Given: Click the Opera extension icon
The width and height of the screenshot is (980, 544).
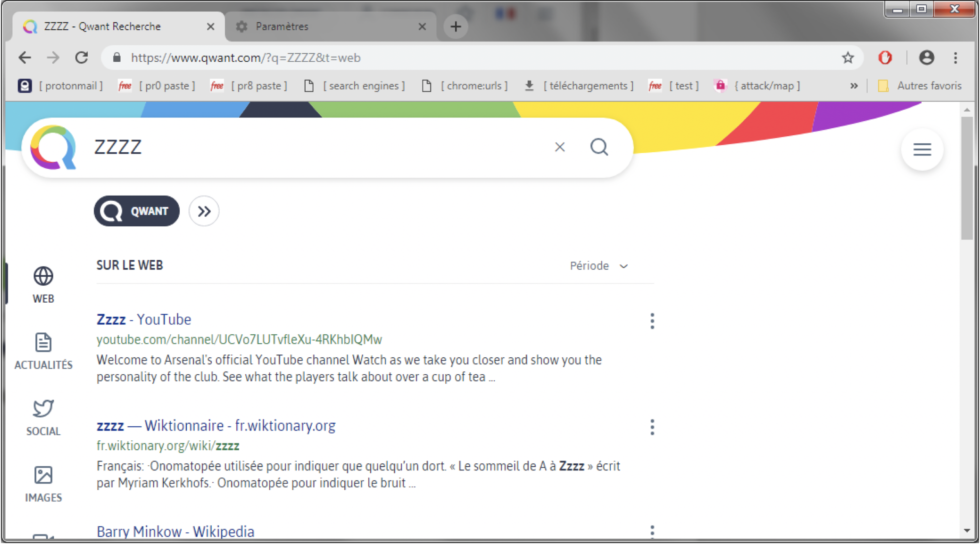Looking at the screenshot, I should [885, 58].
